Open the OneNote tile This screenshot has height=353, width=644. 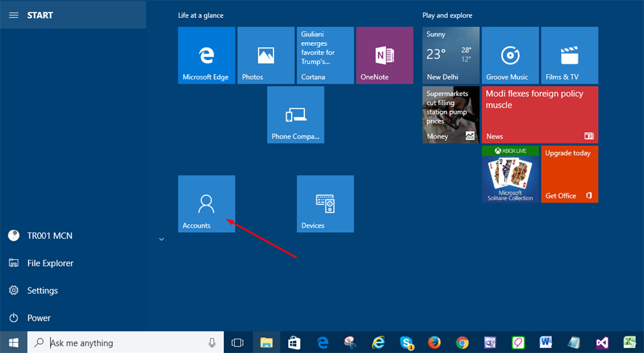(384, 55)
